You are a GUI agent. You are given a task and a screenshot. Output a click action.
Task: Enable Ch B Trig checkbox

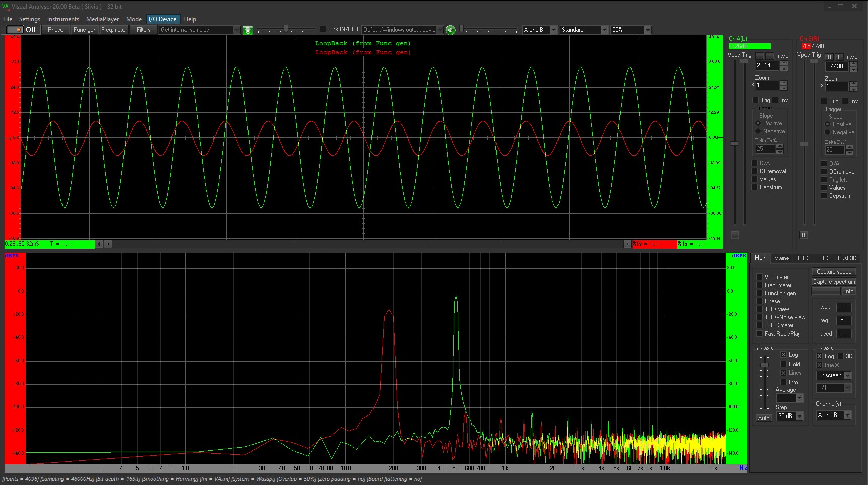tap(824, 101)
